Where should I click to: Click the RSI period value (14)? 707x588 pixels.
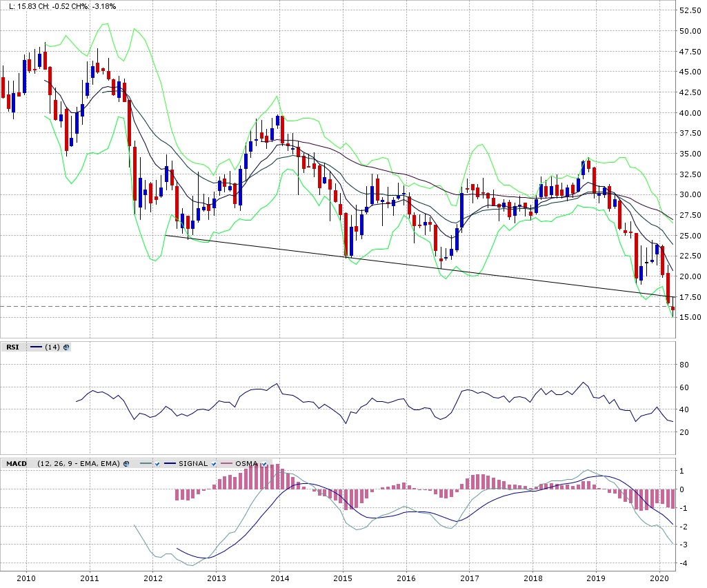coord(52,347)
